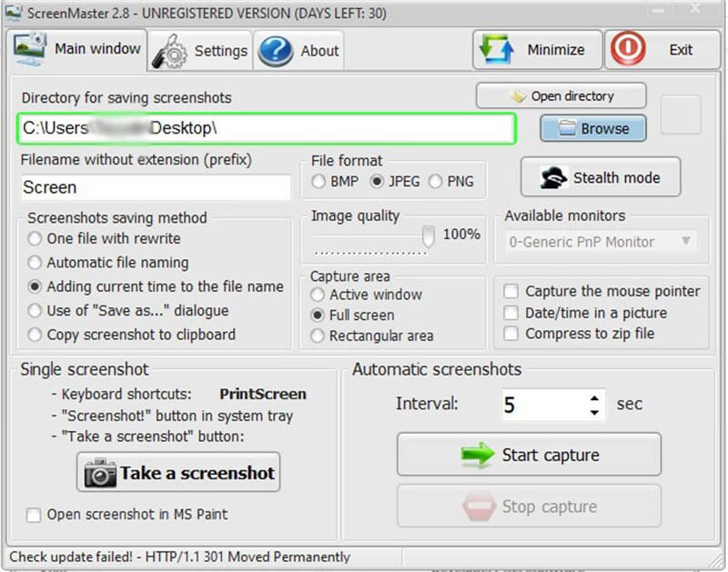Click the red power Exit icon
The image size is (728, 572).
pyautogui.click(x=629, y=50)
